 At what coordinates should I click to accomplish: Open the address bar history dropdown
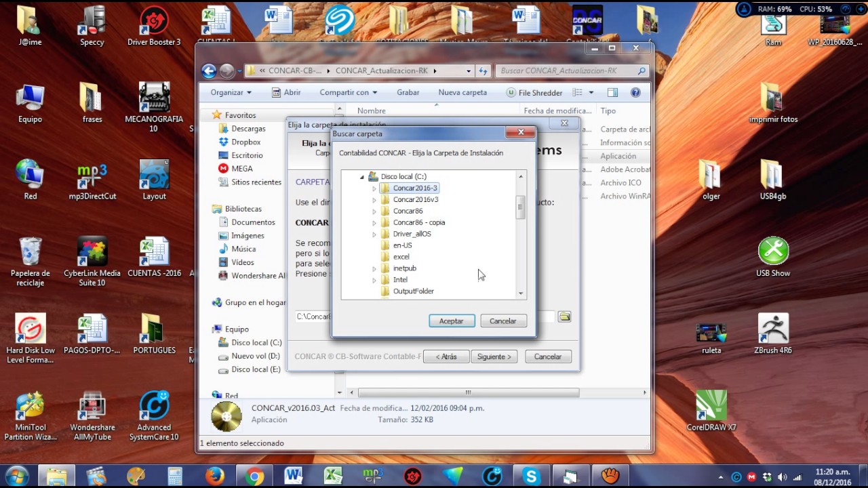[469, 70]
